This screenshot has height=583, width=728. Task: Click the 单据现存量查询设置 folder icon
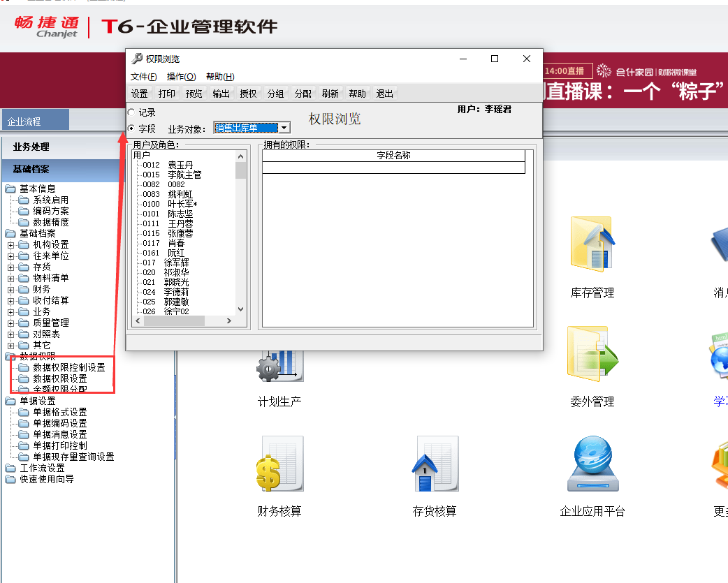[x=24, y=457]
